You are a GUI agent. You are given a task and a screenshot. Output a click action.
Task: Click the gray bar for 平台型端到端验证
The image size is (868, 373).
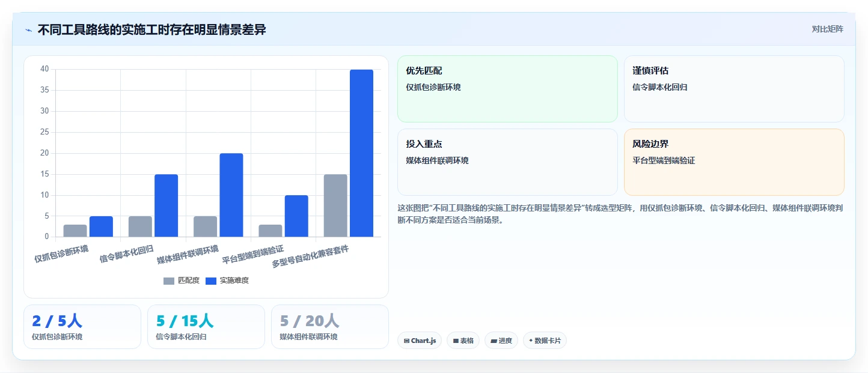tap(270, 231)
